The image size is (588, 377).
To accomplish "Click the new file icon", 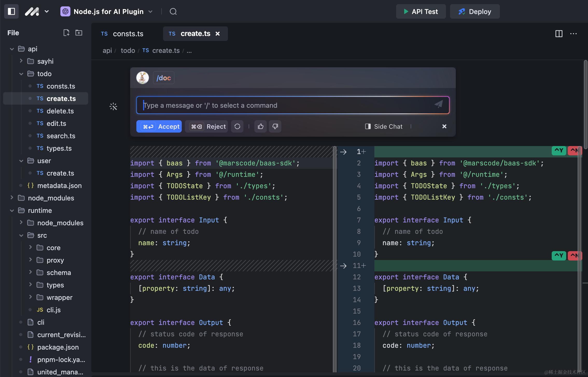I will pyautogui.click(x=66, y=33).
